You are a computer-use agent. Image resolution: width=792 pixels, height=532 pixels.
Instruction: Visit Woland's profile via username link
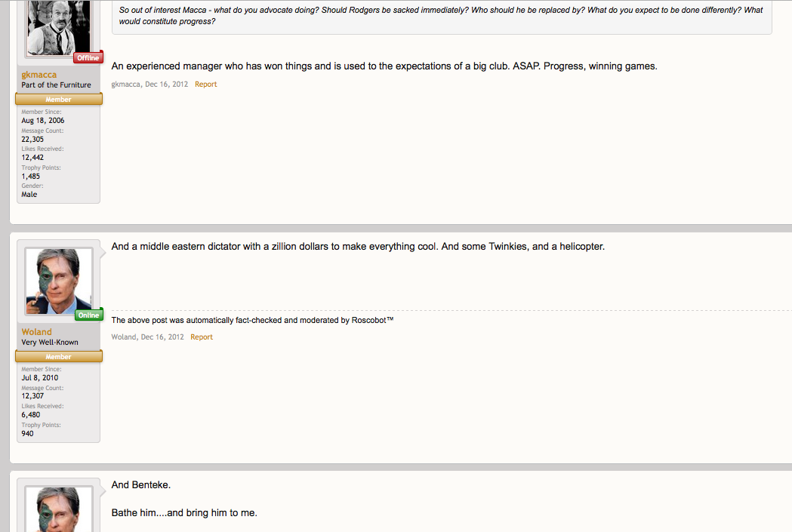(36, 331)
